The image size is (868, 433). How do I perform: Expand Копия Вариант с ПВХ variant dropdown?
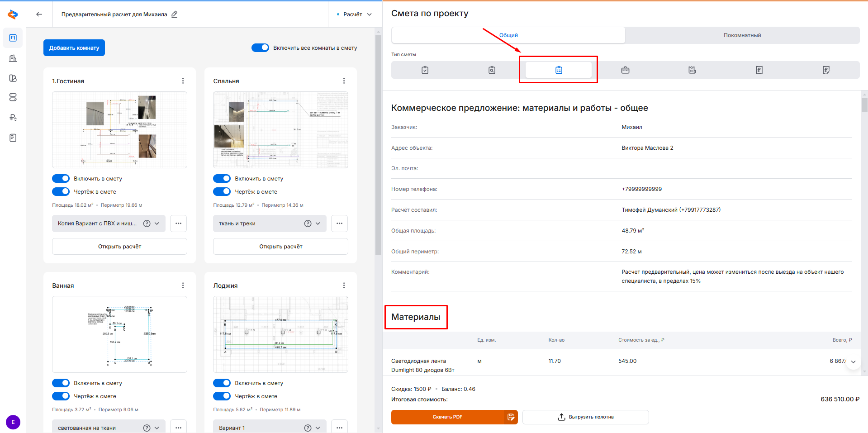(157, 224)
